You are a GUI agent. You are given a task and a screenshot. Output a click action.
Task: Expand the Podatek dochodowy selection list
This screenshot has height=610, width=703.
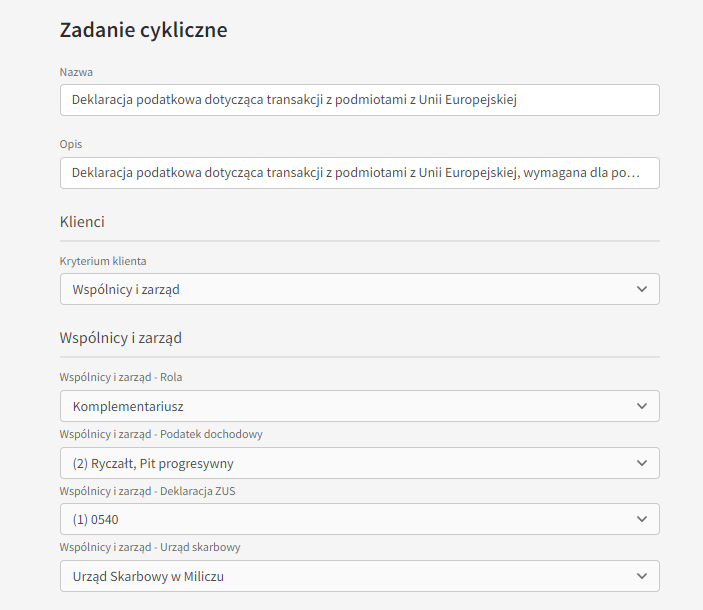point(360,463)
